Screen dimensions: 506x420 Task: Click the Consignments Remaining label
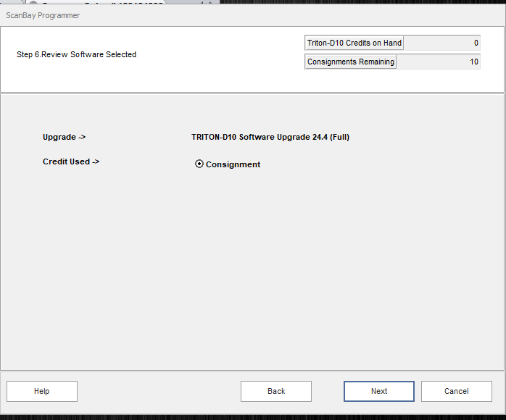tap(350, 62)
